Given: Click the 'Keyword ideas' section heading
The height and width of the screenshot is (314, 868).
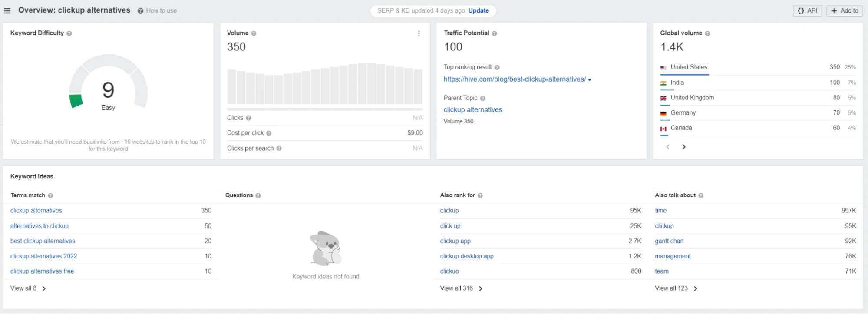Looking at the screenshot, I should [32, 177].
